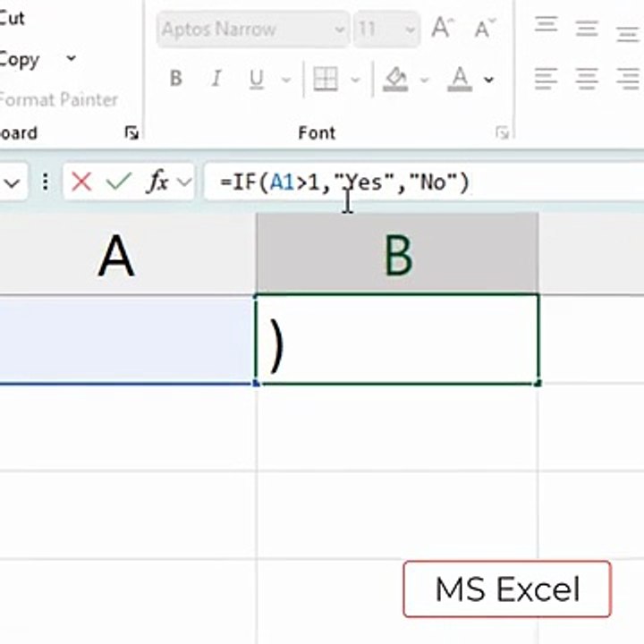Click the Copy command
The height and width of the screenshot is (644, 644).
(x=19, y=60)
